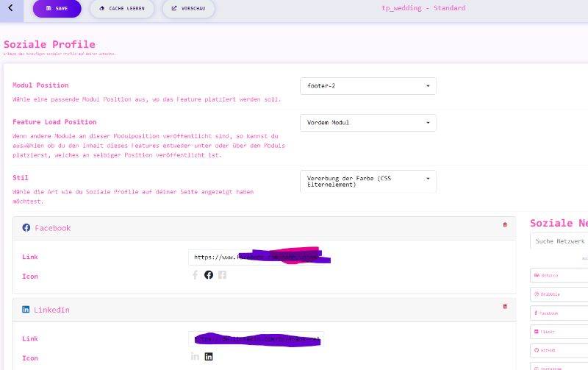Screen dimensions: 588x370
Task: Click the LinkedIn logo in panel header
Action: [26, 309]
